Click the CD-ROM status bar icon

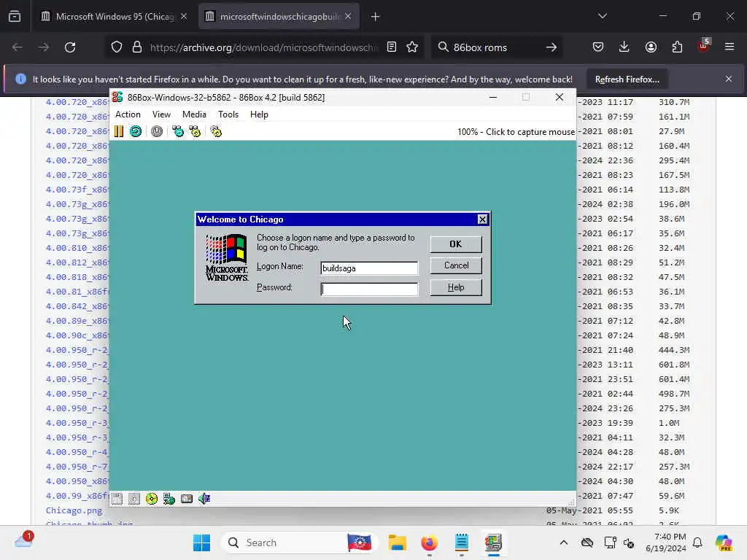coord(152,499)
